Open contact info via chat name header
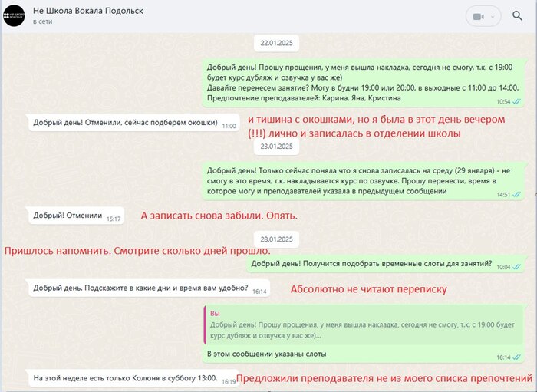Viewport: 537px width, 392px height. click(87, 11)
